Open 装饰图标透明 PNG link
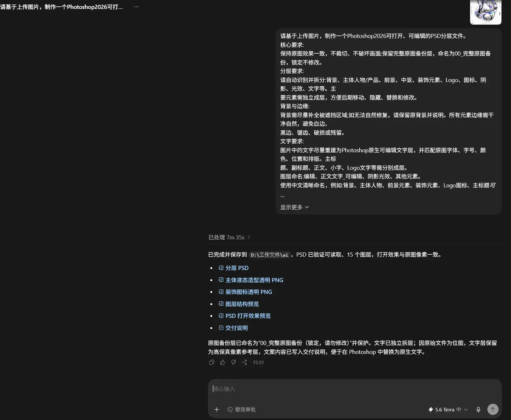 click(x=249, y=292)
